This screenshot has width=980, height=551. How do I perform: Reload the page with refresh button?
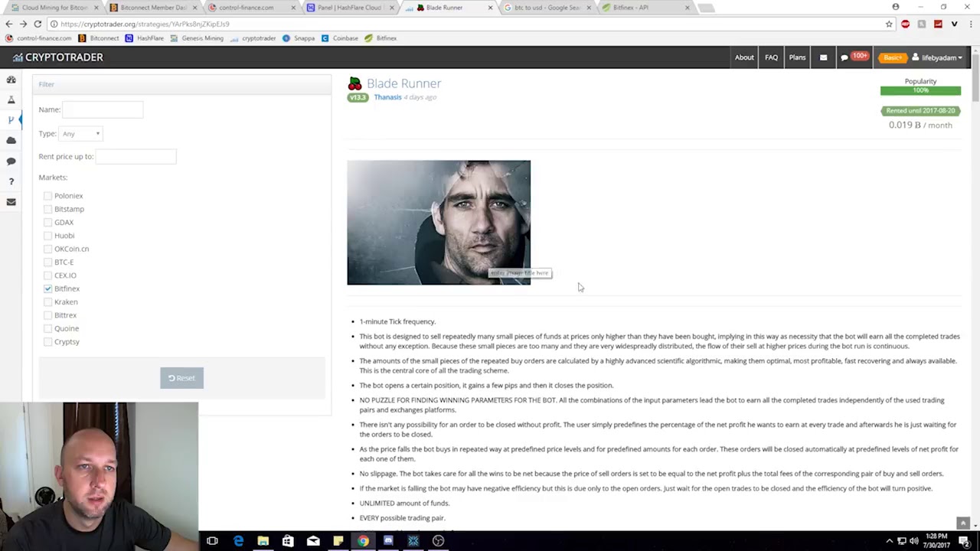pos(38,24)
